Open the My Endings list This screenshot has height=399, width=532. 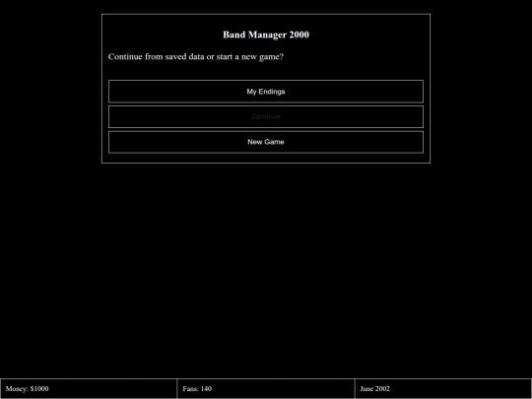(266, 92)
